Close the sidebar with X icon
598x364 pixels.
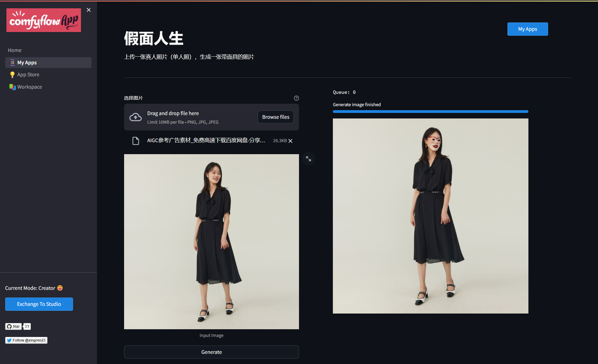pos(89,10)
